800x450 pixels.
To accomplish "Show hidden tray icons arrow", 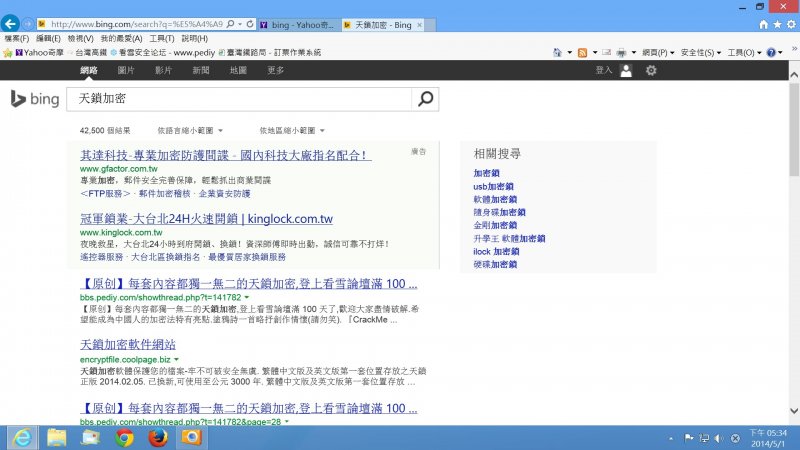I will point(670,438).
